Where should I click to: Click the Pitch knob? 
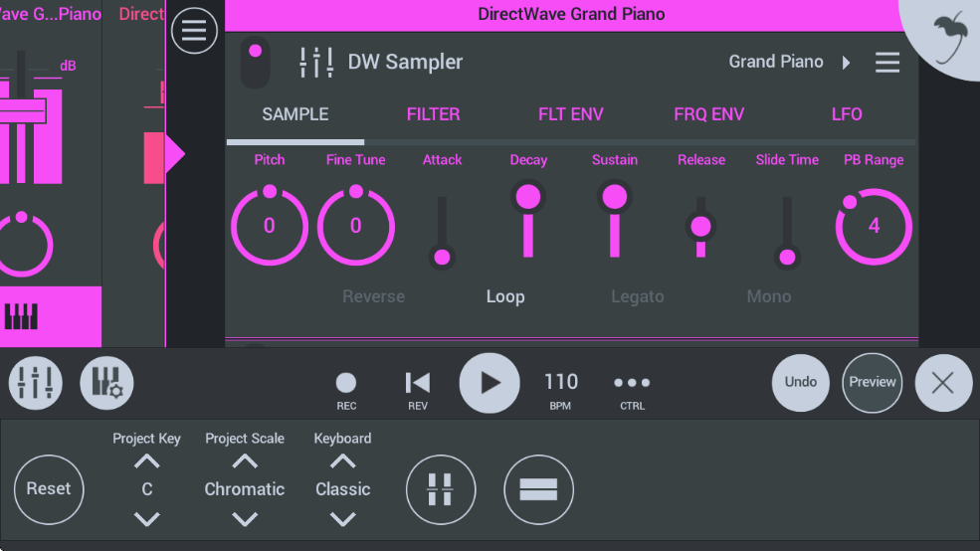pos(270,226)
